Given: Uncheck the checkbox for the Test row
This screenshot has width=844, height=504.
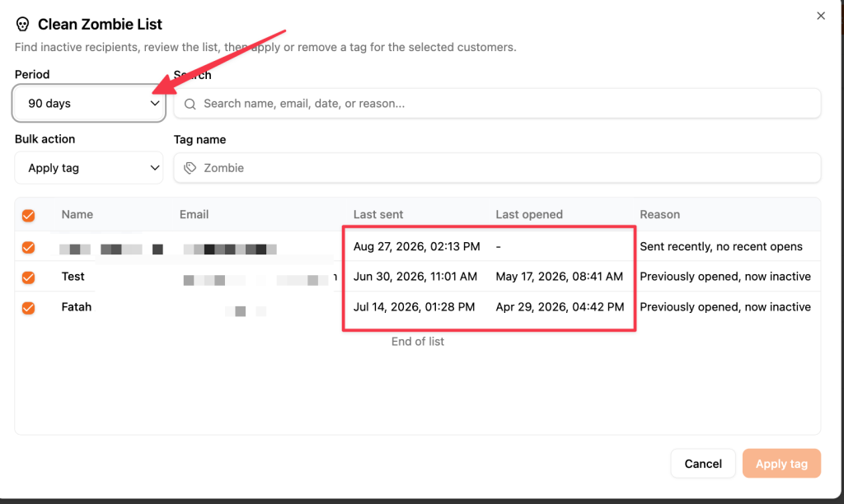Looking at the screenshot, I should point(29,278).
